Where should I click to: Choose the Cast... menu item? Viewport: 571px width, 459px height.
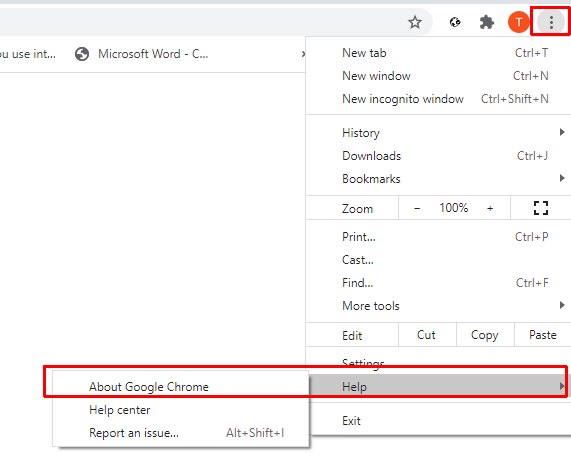439,260
